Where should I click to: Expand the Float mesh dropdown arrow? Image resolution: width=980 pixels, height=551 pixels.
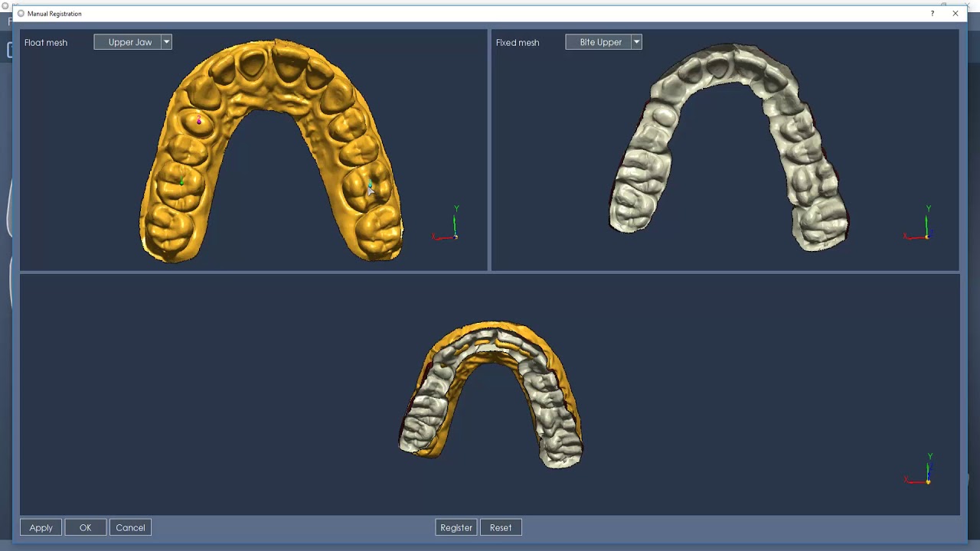pyautogui.click(x=166, y=42)
